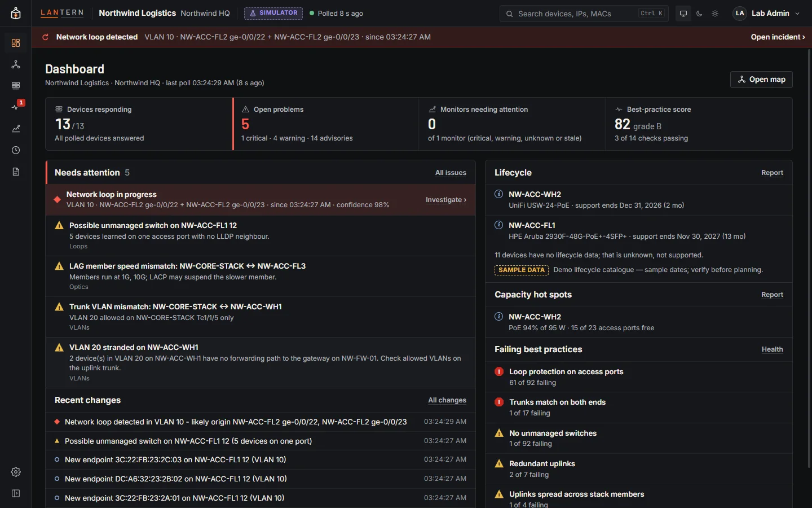Open NW-ACC-WH2 PoE capacity entry
This screenshot has width=812, height=508.
click(639, 322)
